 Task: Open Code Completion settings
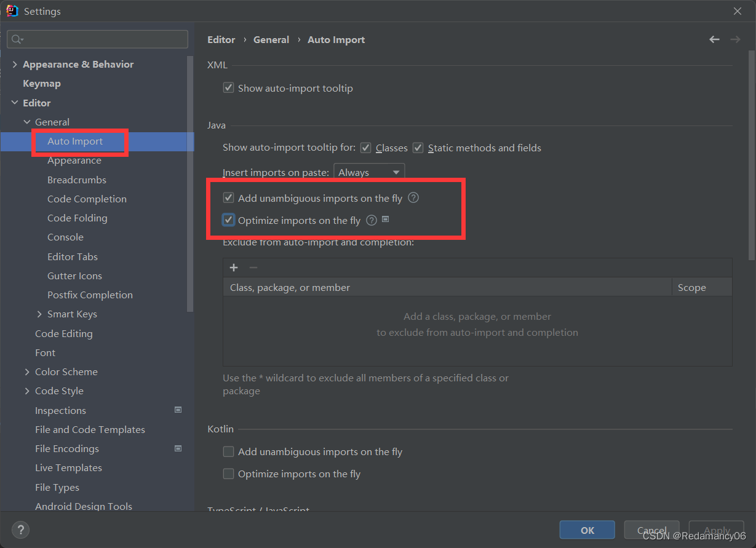coord(87,199)
